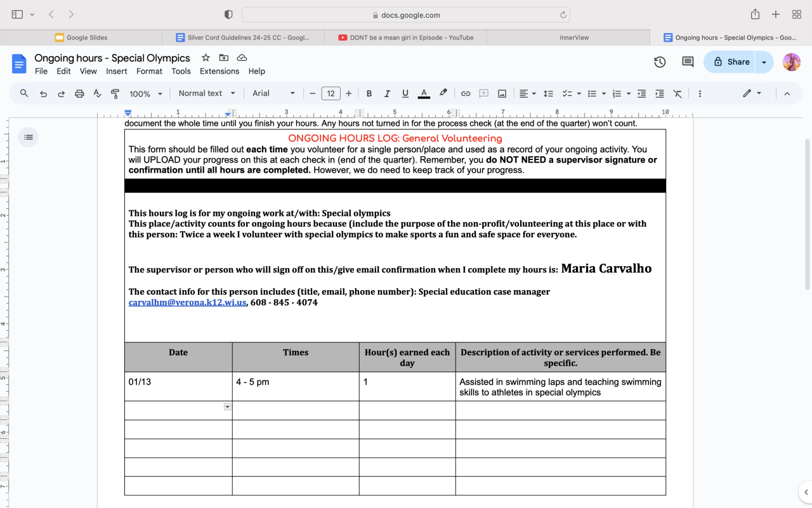Reload the page in Safari
The width and height of the screenshot is (812, 508).
coord(563,15)
